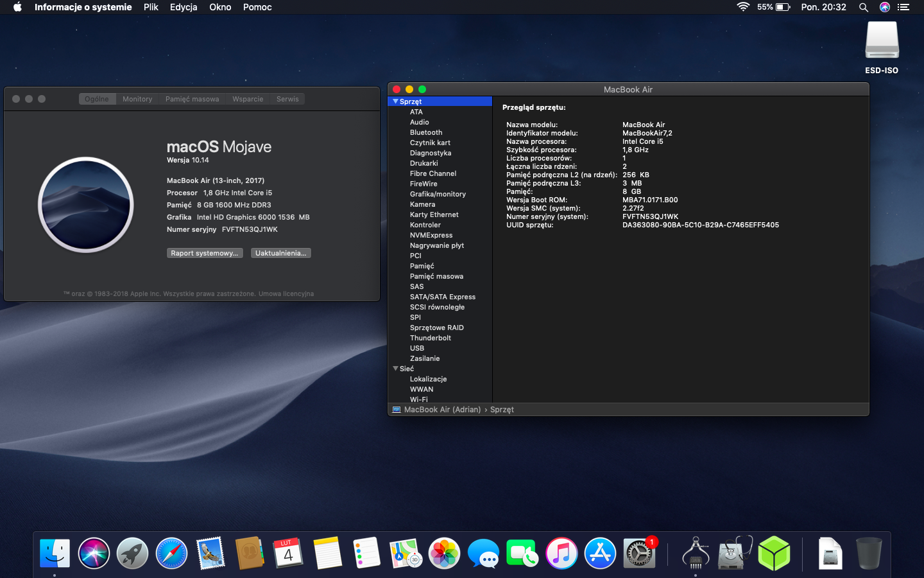Open the document drive icon in Dock

(830, 553)
